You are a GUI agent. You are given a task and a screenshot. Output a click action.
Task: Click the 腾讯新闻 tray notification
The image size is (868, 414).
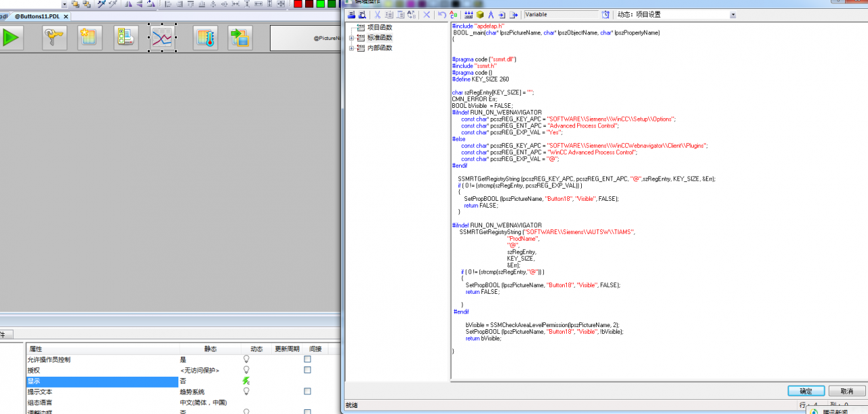coord(836,411)
